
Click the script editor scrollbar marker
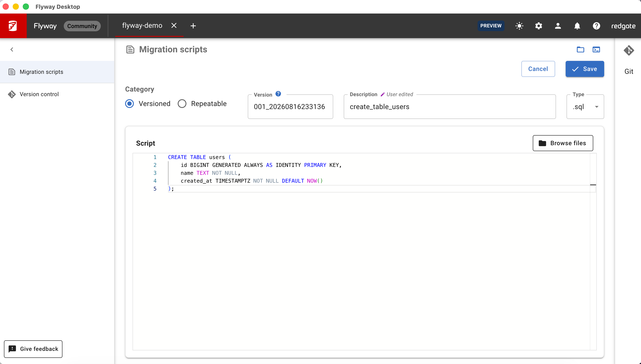593,185
